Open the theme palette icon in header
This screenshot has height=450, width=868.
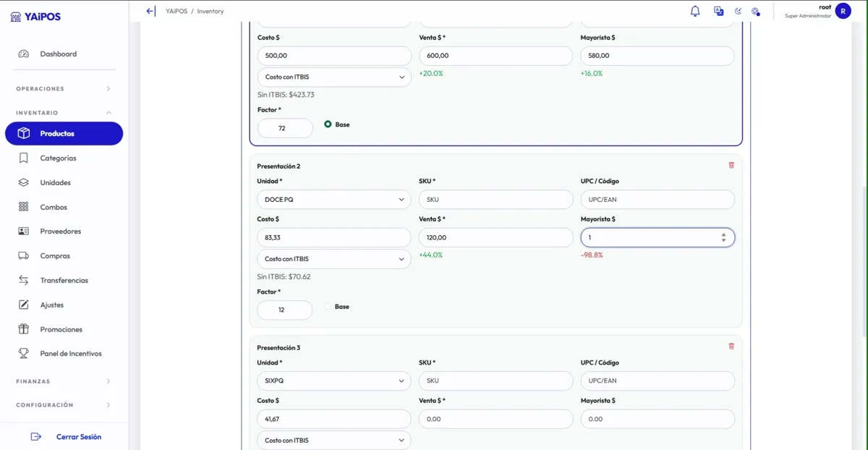(x=755, y=11)
